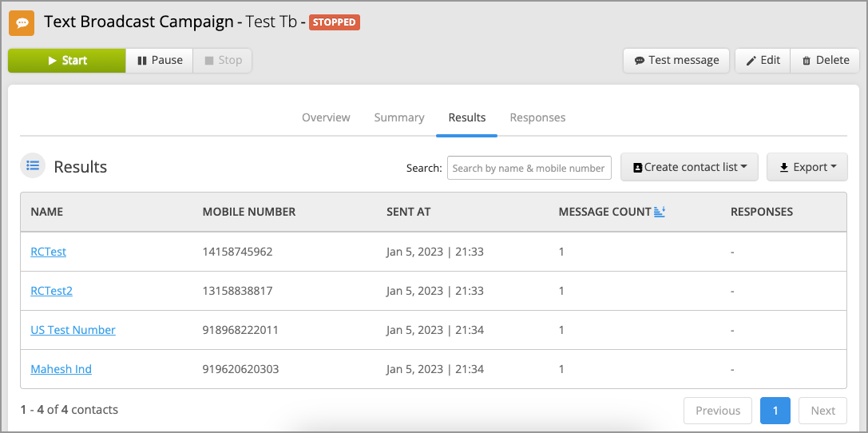This screenshot has width=868, height=433.
Task: Click mobile number 919620620303
Action: (240, 368)
